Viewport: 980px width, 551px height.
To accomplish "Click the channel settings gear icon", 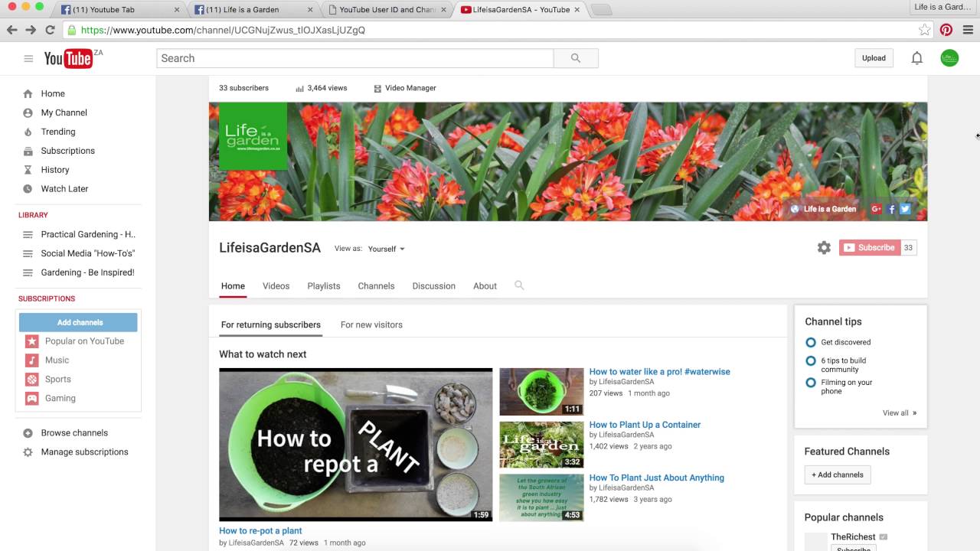I will click(824, 248).
